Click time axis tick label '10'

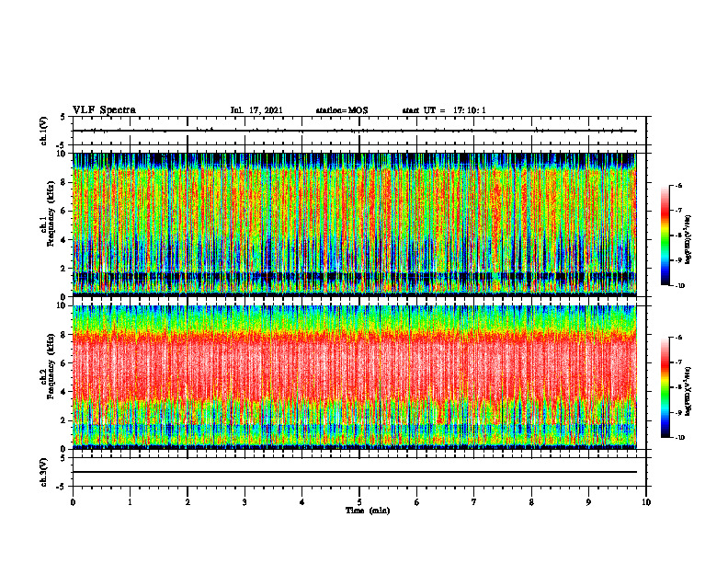point(646,502)
